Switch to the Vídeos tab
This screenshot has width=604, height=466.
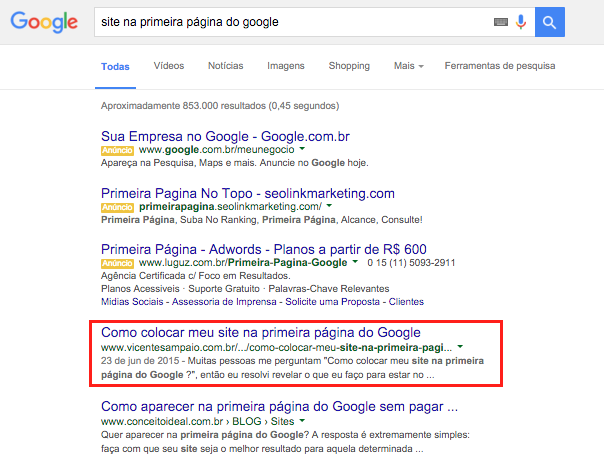[x=169, y=66]
